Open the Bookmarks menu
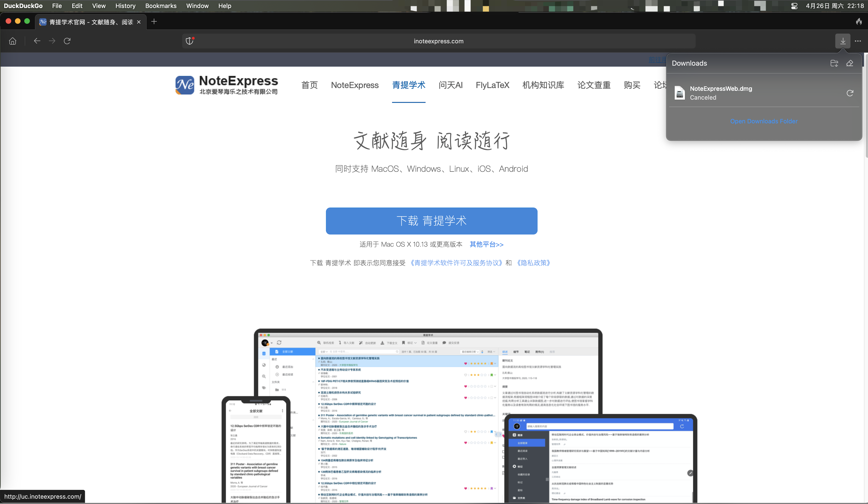This screenshot has height=504, width=868. pos(160,6)
